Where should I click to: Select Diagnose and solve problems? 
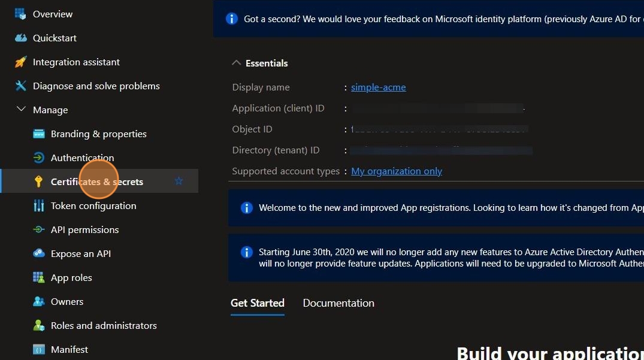(x=96, y=86)
